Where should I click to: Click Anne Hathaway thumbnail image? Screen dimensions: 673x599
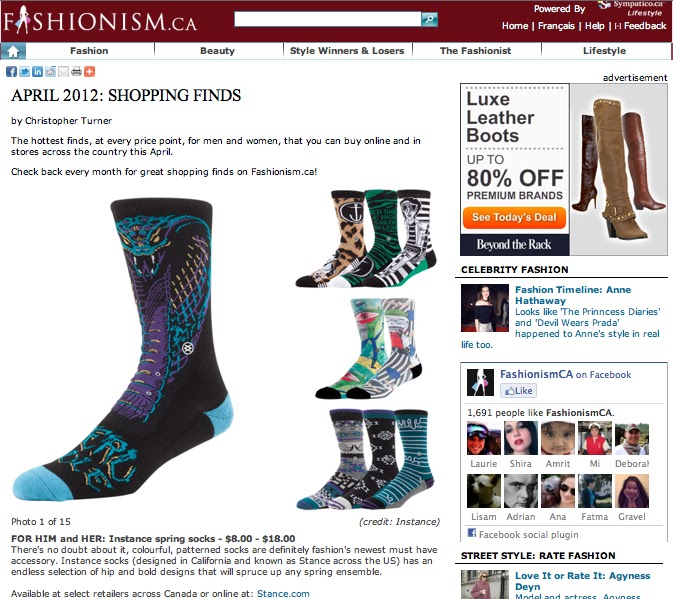(x=485, y=308)
